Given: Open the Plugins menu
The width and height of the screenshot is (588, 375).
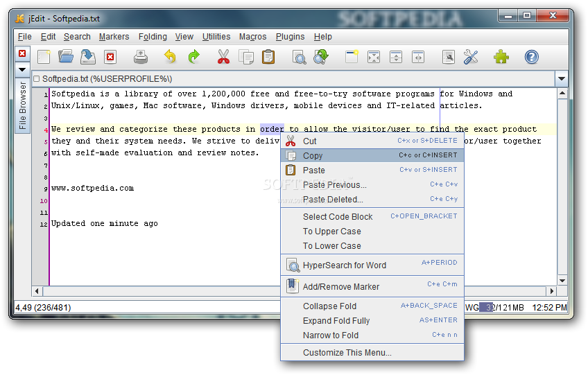Looking at the screenshot, I should tap(291, 37).
